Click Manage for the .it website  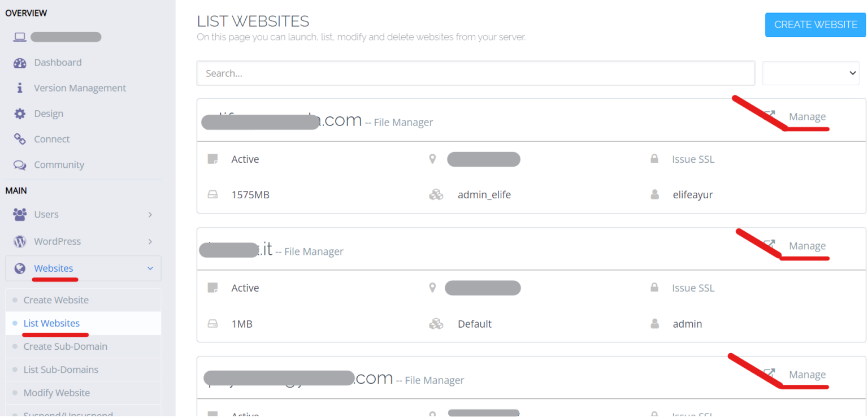pyautogui.click(x=807, y=246)
